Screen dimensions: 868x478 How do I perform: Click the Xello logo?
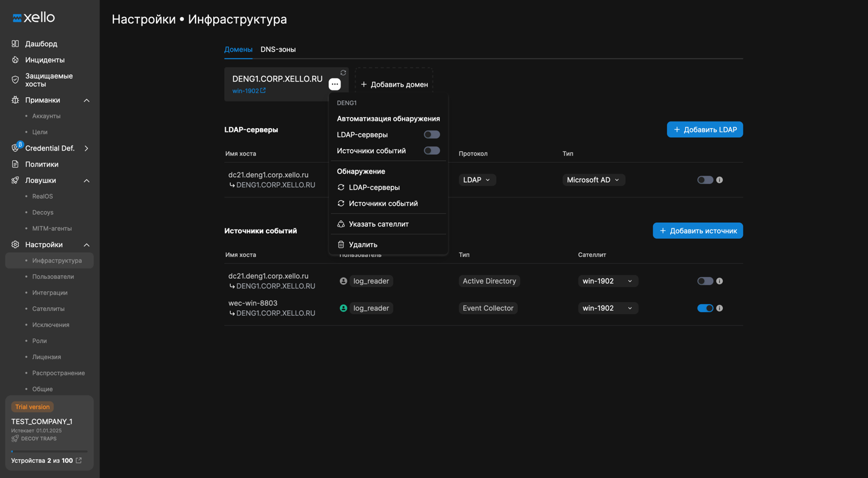pos(34,18)
